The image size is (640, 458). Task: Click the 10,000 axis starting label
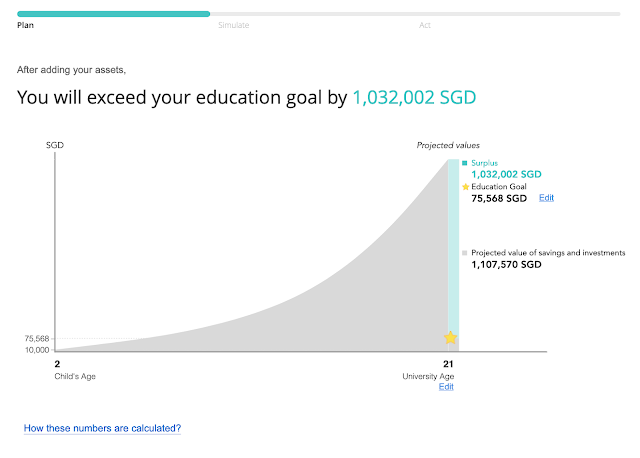[x=37, y=350]
